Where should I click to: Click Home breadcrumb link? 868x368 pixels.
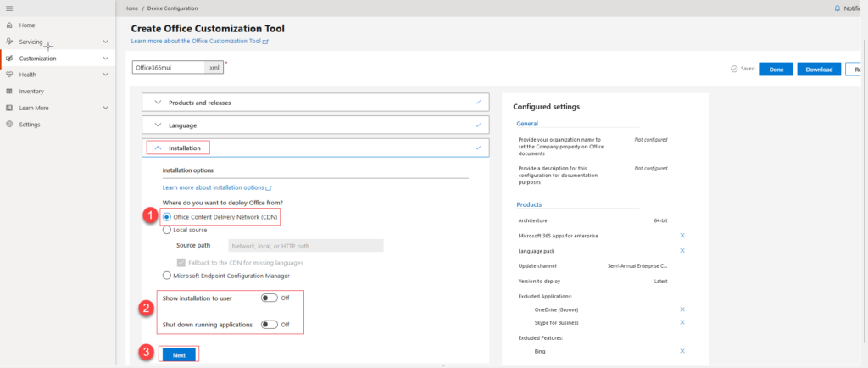(131, 8)
